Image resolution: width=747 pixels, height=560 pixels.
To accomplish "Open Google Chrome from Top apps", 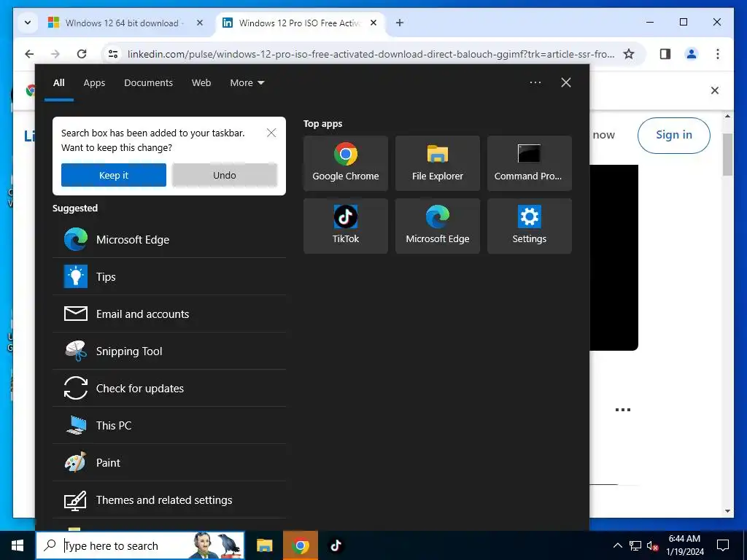I will [x=345, y=163].
